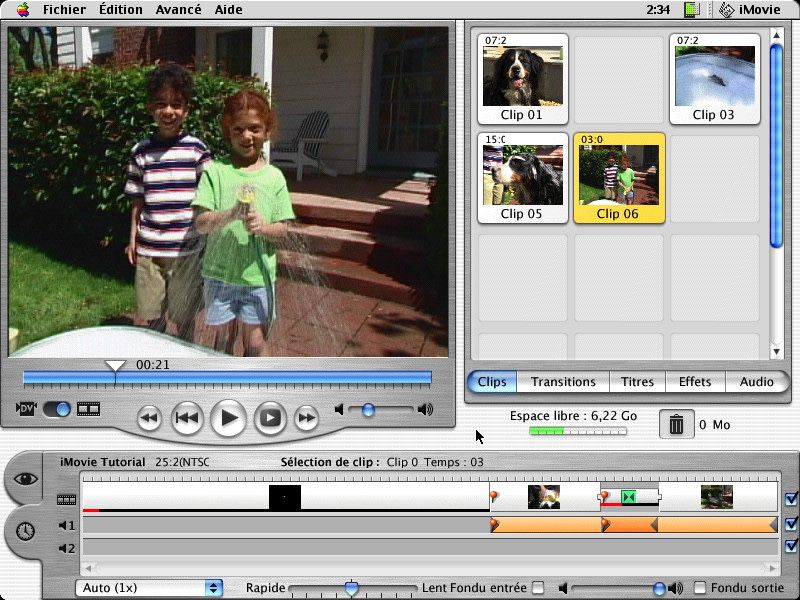Click the "0 Mo" trash size label
This screenshot has height=600, width=800.
point(714,424)
